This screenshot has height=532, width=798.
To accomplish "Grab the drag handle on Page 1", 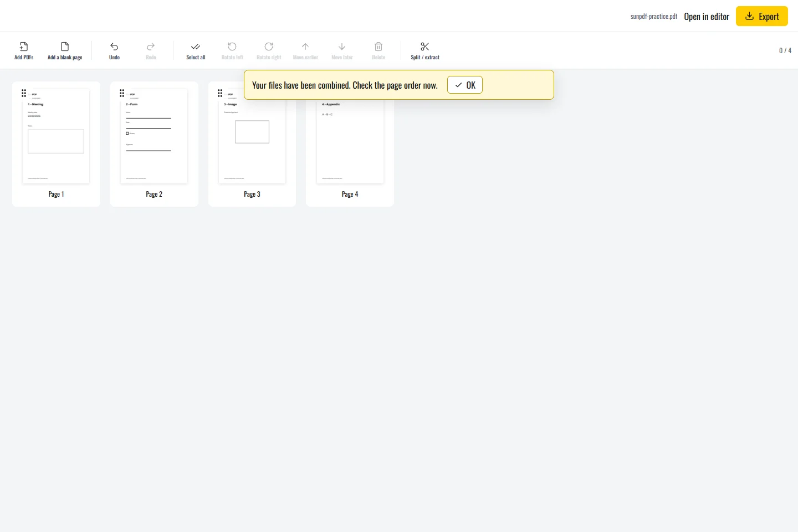I will 24,93.
